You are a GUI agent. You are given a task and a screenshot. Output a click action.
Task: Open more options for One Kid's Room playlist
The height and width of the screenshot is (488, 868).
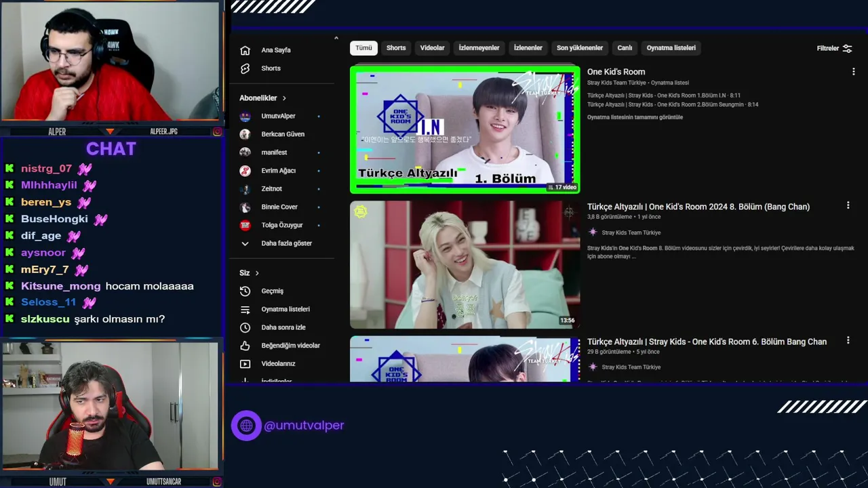click(x=853, y=72)
